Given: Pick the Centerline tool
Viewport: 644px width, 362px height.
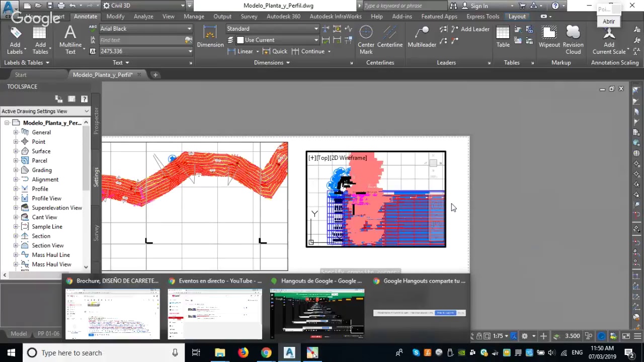Looking at the screenshot, I should (390, 37).
